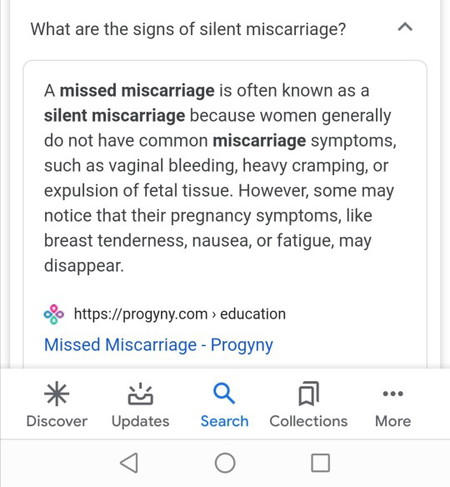The width and height of the screenshot is (450, 487).
Task: Go to the Collections tab label
Action: (x=309, y=421)
